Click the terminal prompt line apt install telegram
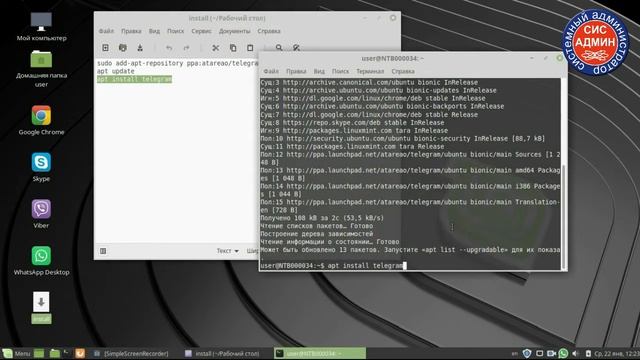Screen dimensions: 640x360 pyautogui.click(x=333, y=266)
